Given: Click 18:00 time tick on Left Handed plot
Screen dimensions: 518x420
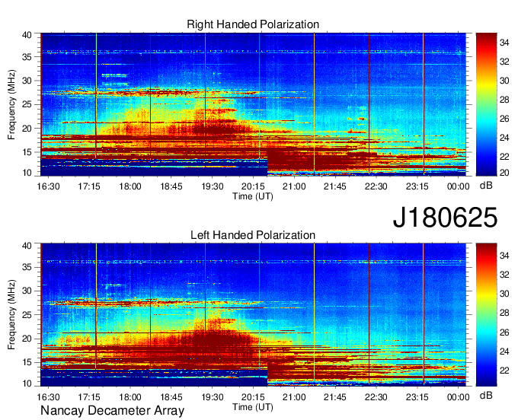Looking at the screenshot, I should (130, 397).
